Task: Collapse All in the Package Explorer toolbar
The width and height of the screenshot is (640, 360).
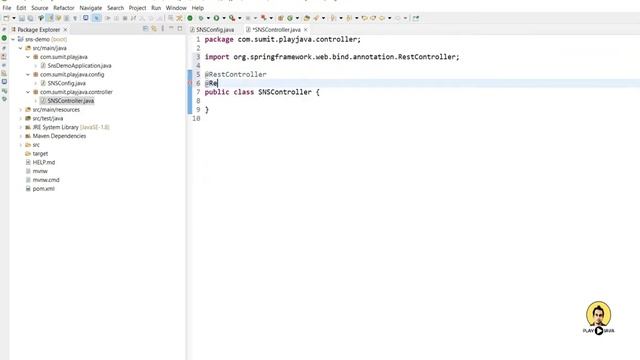Action: (145, 29)
